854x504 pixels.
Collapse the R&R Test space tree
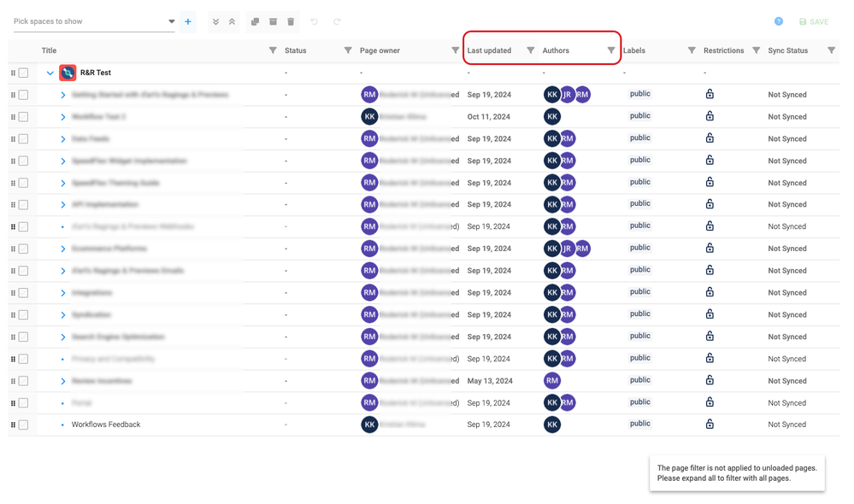[x=50, y=73]
